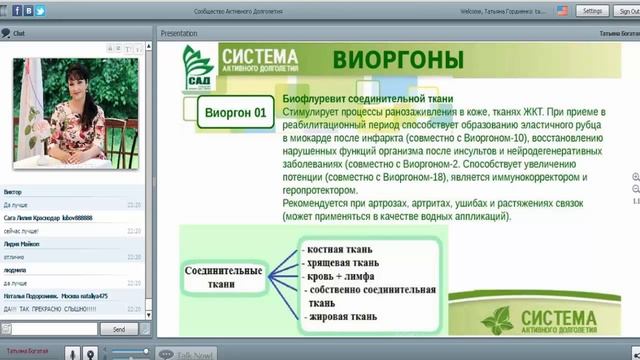Open the VKontakte share icon
The width and height of the screenshot is (640, 360).
coord(29,11)
